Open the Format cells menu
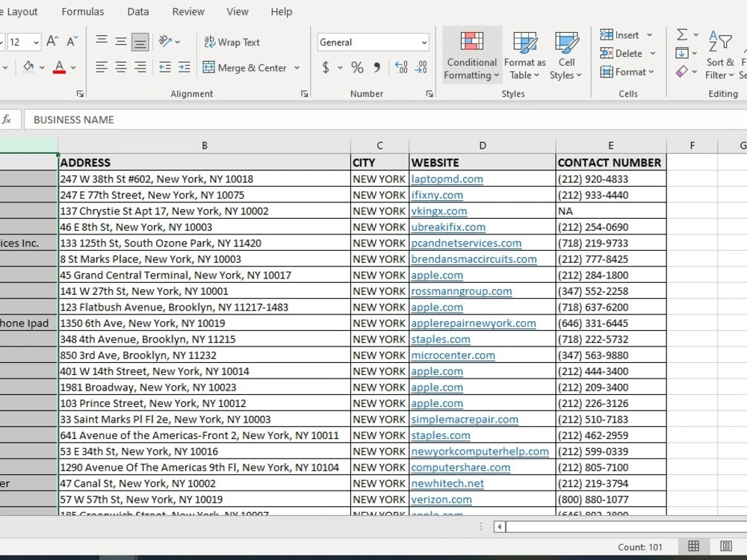This screenshot has height=560, width=747. pyautogui.click(x=627, y=72)
